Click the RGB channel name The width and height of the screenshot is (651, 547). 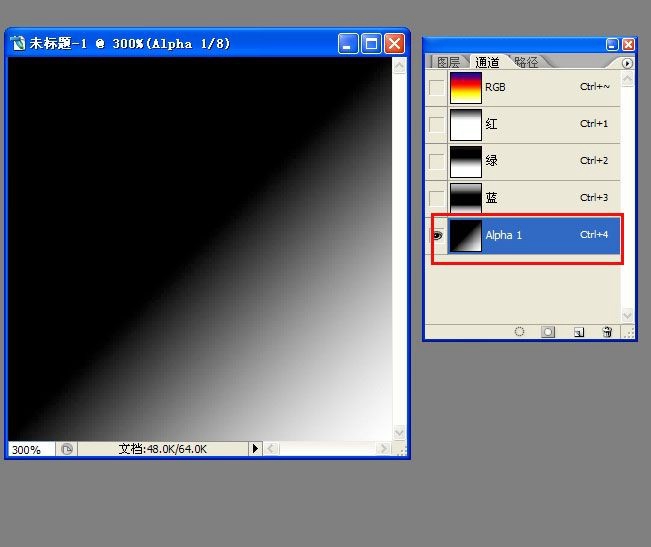click(x=495, y=87)
